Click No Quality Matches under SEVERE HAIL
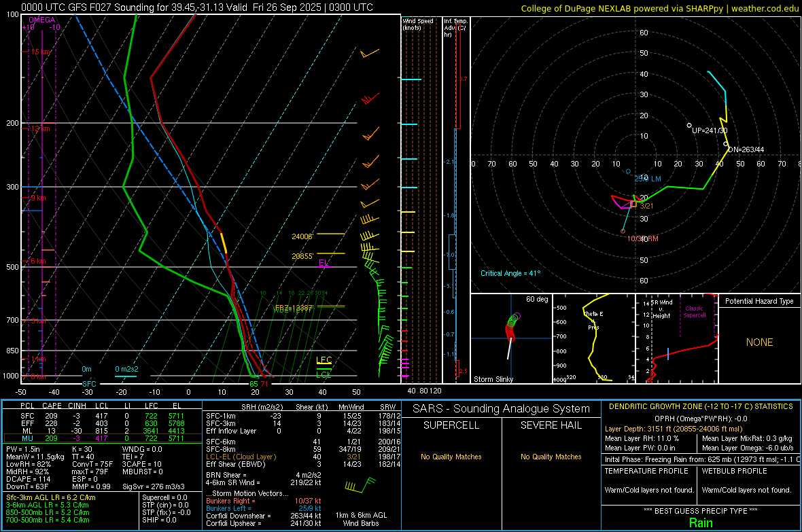The height and width of the screenshot is (532, 802). 551,457
